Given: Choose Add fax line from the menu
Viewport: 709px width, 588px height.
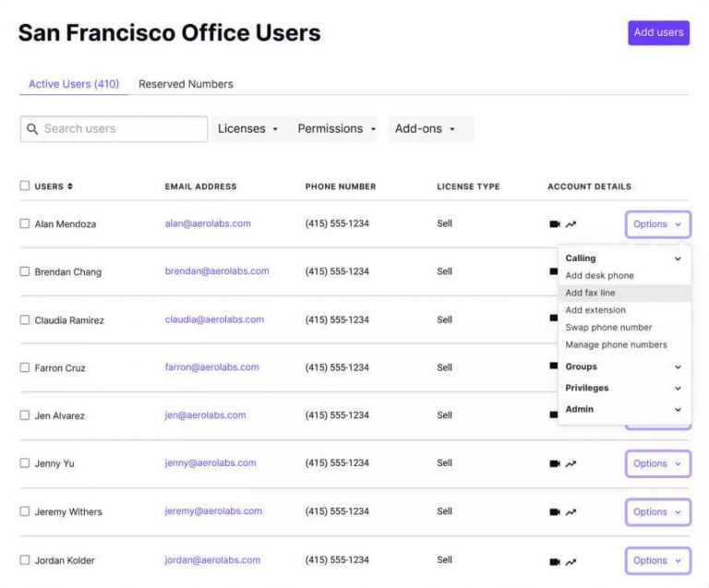Looking at the screenshot, I should [x=591, y=293].
